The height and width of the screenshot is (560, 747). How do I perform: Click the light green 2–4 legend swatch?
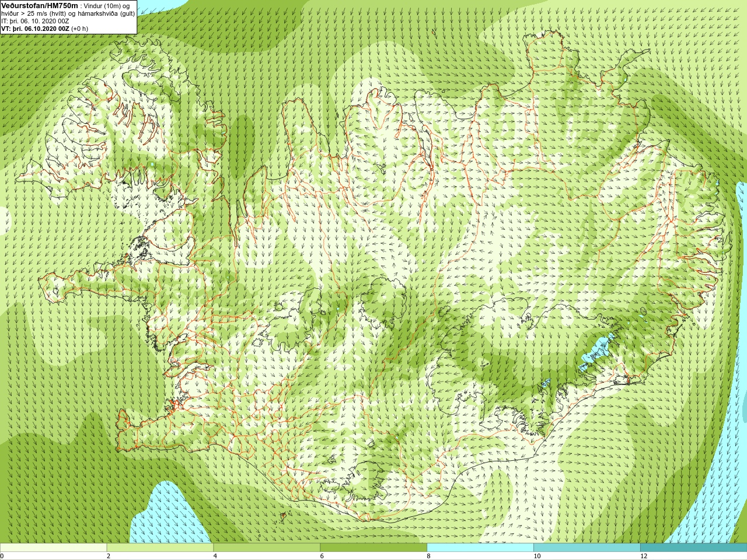[160, 548]
